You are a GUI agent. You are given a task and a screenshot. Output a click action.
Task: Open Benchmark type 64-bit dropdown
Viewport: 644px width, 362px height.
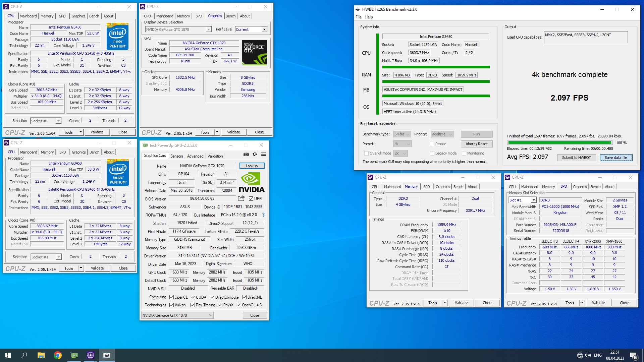coord(402,134)
